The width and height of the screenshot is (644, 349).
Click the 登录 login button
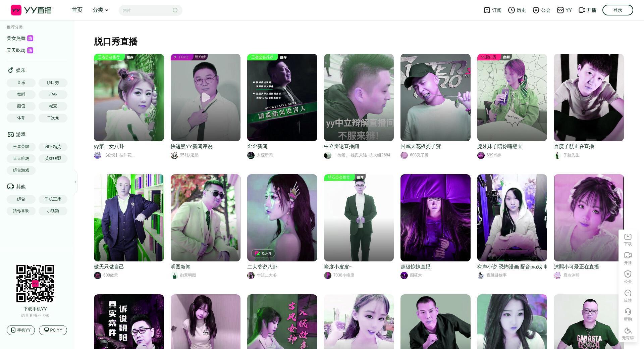618,10
